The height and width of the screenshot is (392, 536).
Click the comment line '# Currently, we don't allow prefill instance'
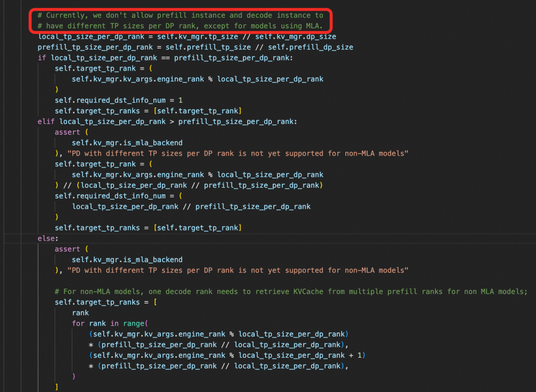[x=180, y=15]
